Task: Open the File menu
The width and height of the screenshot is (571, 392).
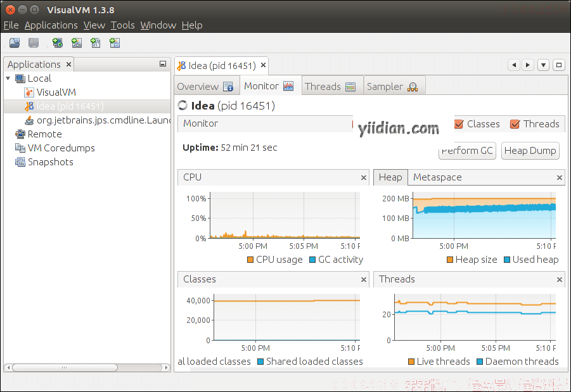Action: 11,25
